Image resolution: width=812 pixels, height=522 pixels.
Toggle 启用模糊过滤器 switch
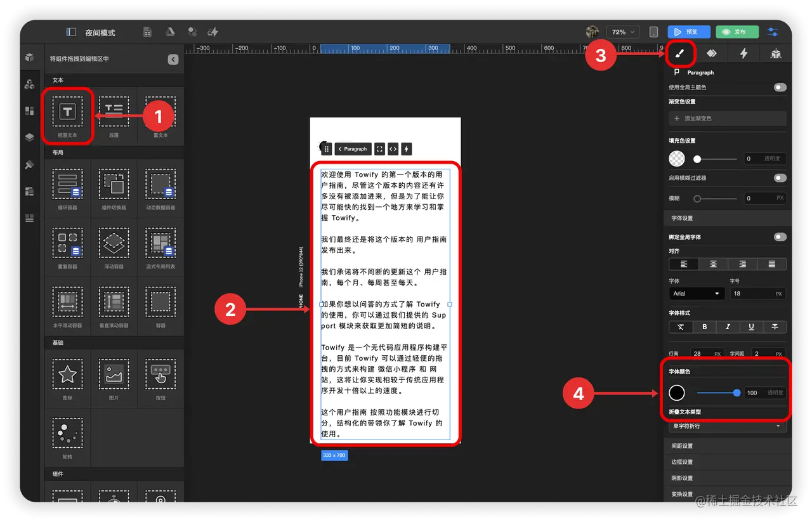tap(780, 178)
